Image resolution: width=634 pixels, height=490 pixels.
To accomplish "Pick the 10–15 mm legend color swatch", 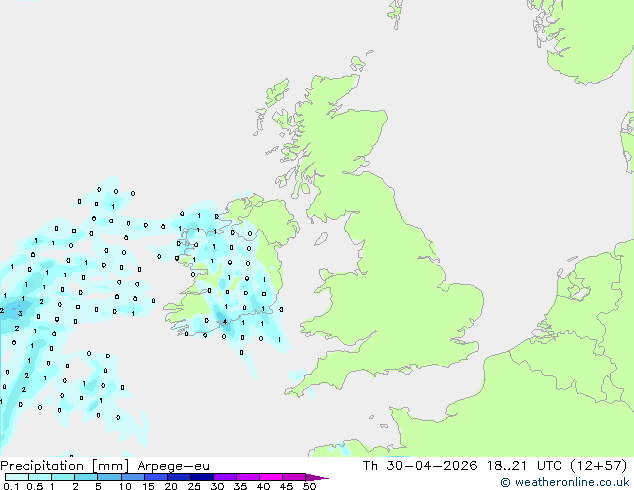I will pyautogui.click(x=133, y=477).
